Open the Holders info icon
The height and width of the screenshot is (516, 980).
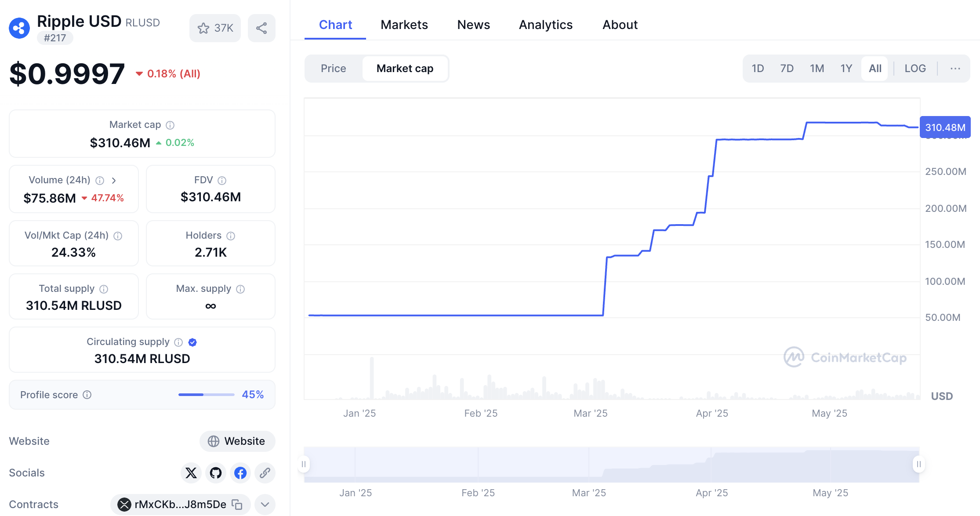[x=231, y=236]
